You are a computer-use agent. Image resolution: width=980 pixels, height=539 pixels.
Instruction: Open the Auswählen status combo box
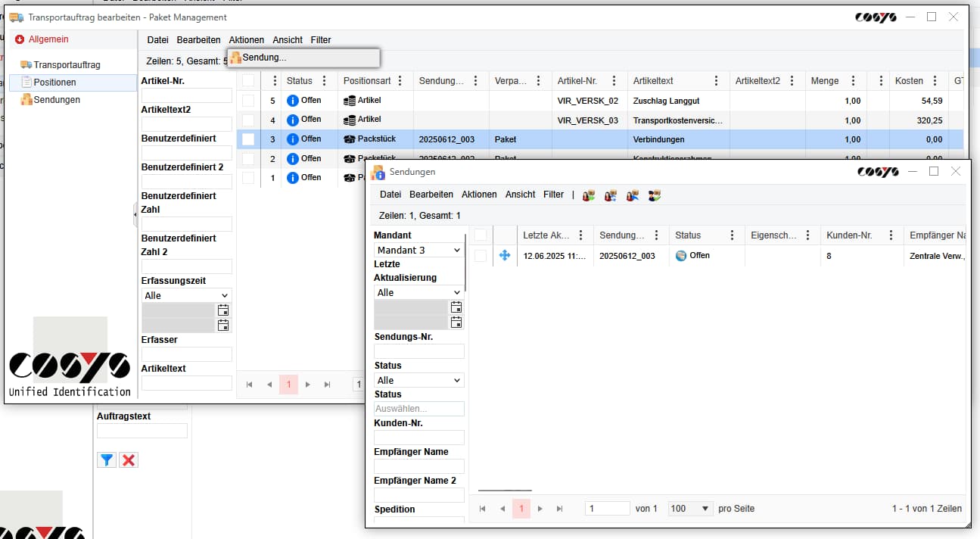(419, 409)
